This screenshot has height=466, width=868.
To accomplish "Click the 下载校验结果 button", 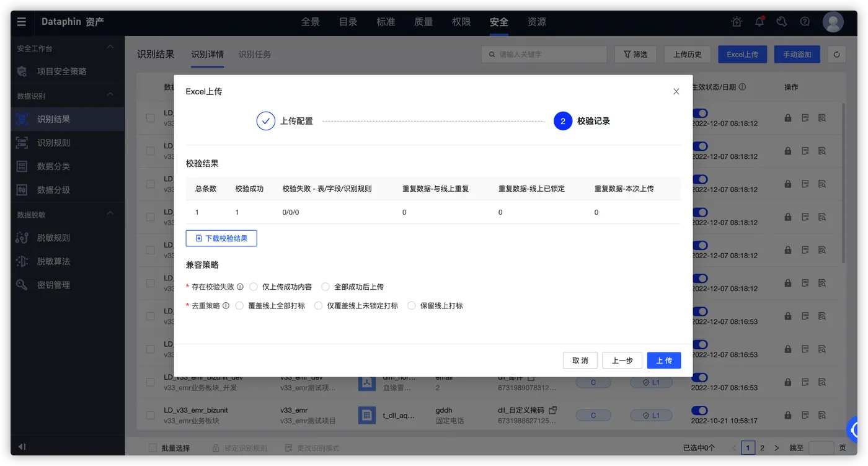I will 221,238.
